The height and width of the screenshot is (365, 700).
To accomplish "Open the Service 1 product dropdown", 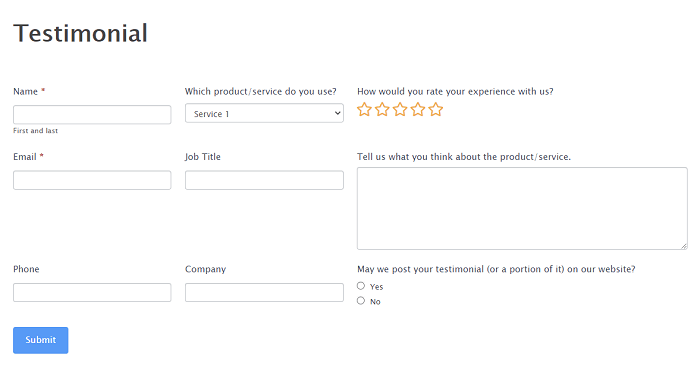I will (x=264, y=113).
